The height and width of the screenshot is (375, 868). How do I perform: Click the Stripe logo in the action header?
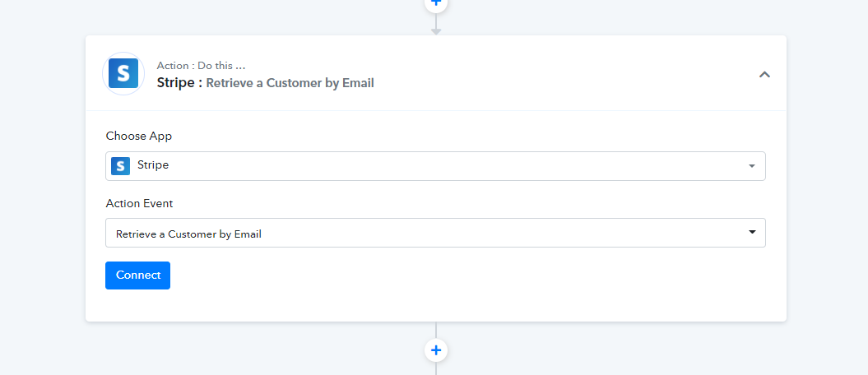(x=123, y=73)
